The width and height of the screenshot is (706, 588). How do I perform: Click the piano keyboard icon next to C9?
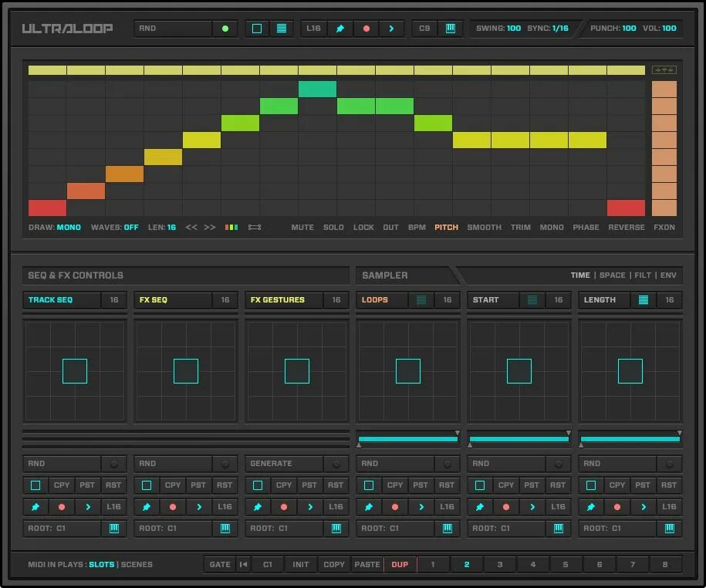pyautogui.click(x=451, y=29)
